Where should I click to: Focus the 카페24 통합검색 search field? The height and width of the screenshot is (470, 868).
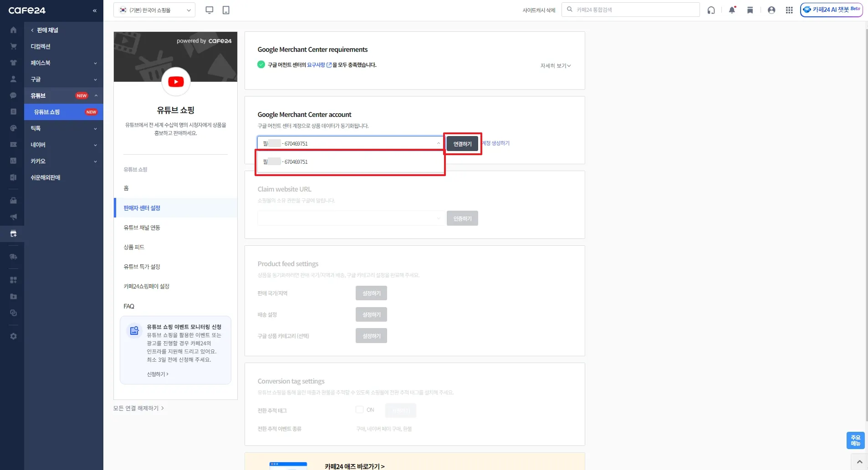(631, 10)
